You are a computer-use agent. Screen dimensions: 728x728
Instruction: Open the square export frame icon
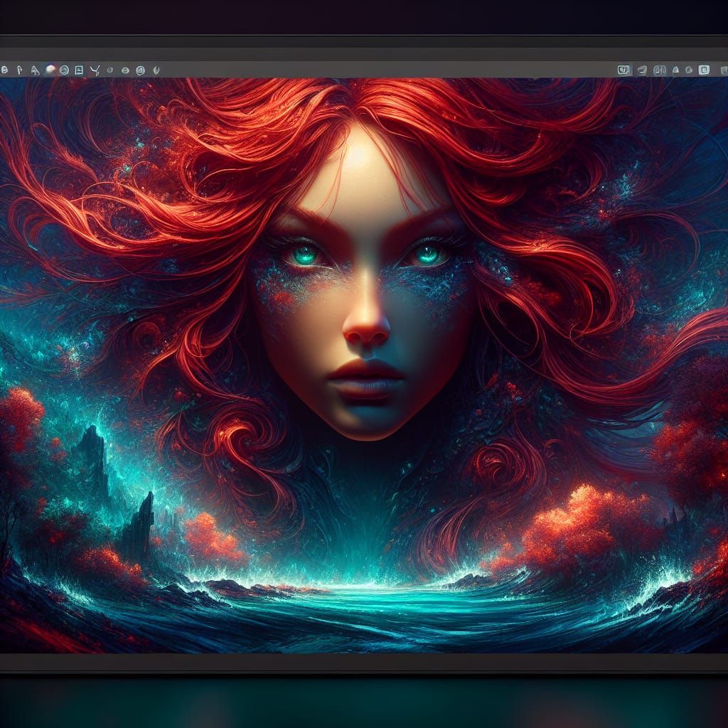(704, 70)
